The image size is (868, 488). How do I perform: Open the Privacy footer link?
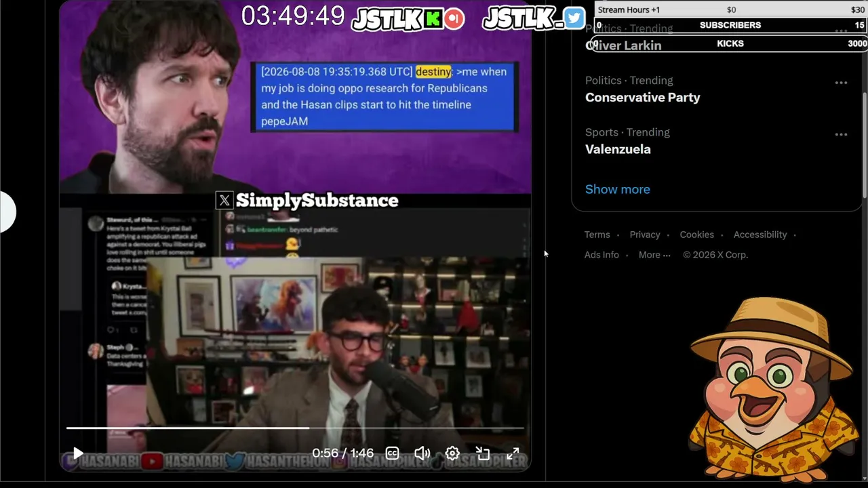point(645,235)
